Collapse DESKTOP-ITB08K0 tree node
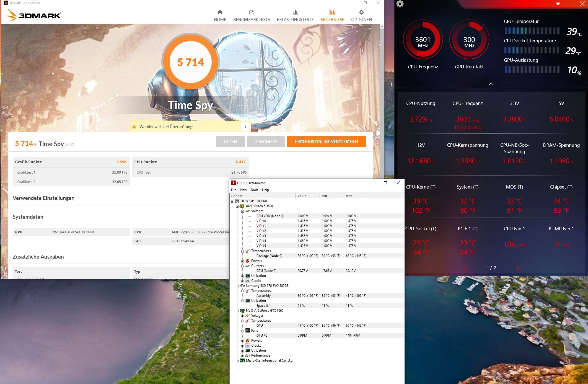588x384 pixels. pyautogui.click(x=232, y=201)
